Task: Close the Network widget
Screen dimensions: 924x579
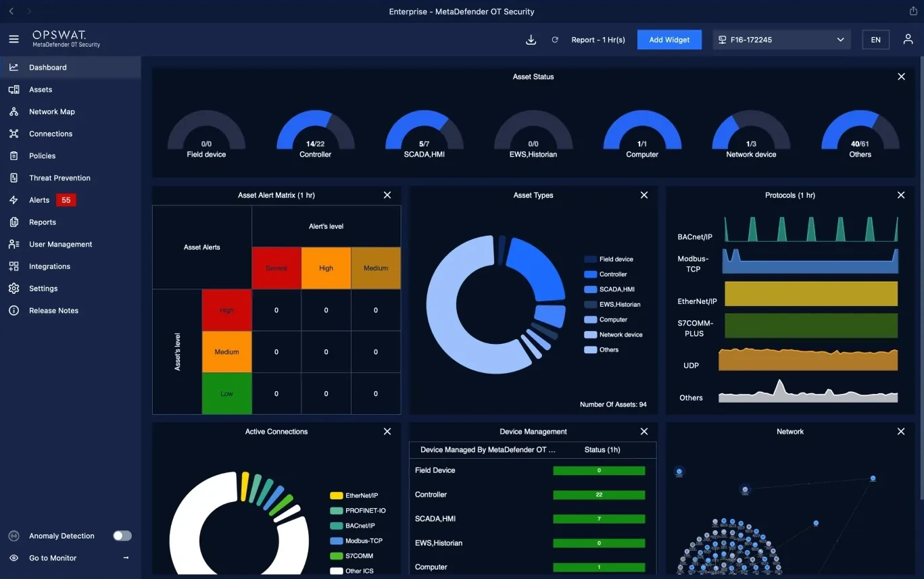Action: [901, 432]
